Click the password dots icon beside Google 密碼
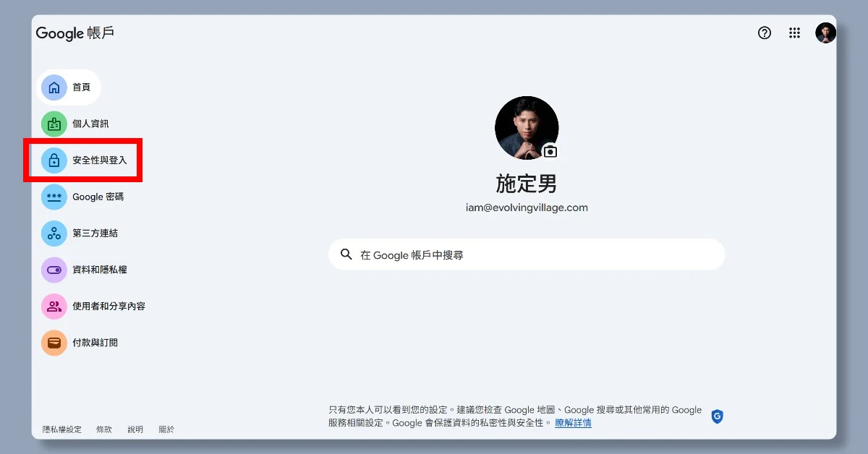868x454 pixels. [x=54, y=197]
